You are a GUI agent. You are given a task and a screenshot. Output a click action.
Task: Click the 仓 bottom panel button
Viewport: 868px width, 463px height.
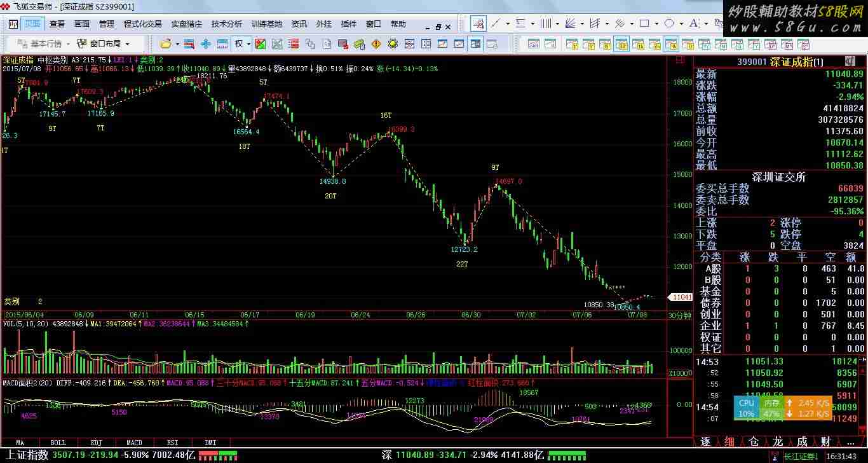(x=754, y=441)
